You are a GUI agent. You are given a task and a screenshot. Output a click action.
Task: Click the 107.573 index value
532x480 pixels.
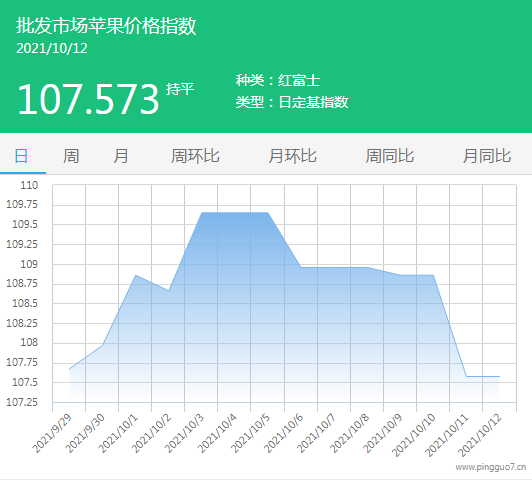tap(88, 99)
